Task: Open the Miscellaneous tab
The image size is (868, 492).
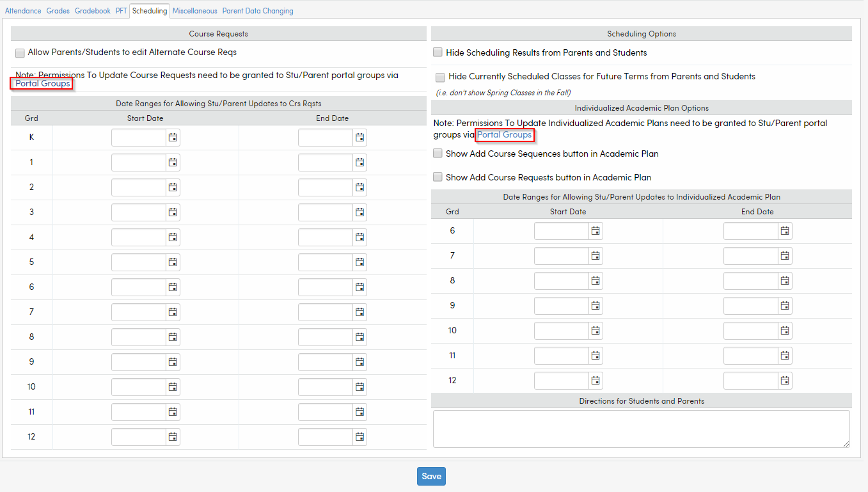Action: click(194, 10)
